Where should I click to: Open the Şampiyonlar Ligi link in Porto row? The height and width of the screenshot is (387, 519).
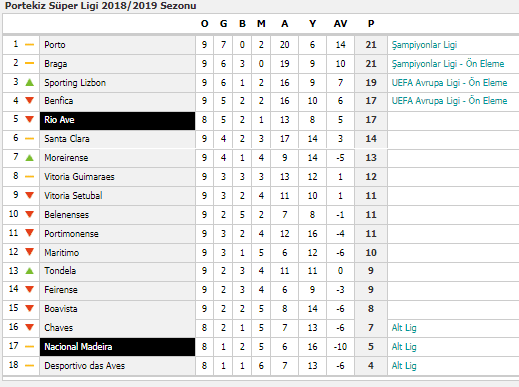pos(424,45)
